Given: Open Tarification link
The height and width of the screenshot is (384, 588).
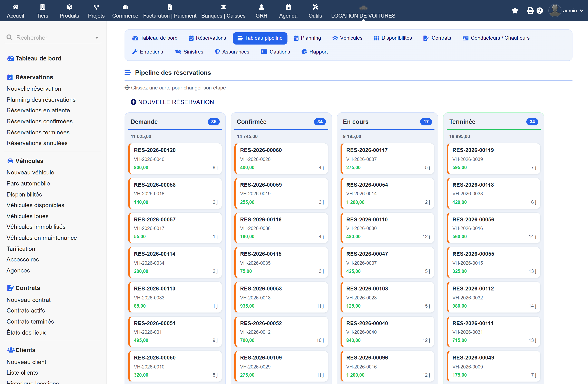Looking at the screenshot, I should pos(21,249).
